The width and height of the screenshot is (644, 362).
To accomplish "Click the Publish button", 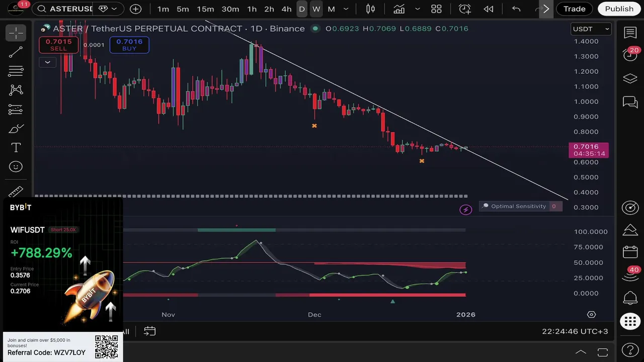I will (619, 9).
